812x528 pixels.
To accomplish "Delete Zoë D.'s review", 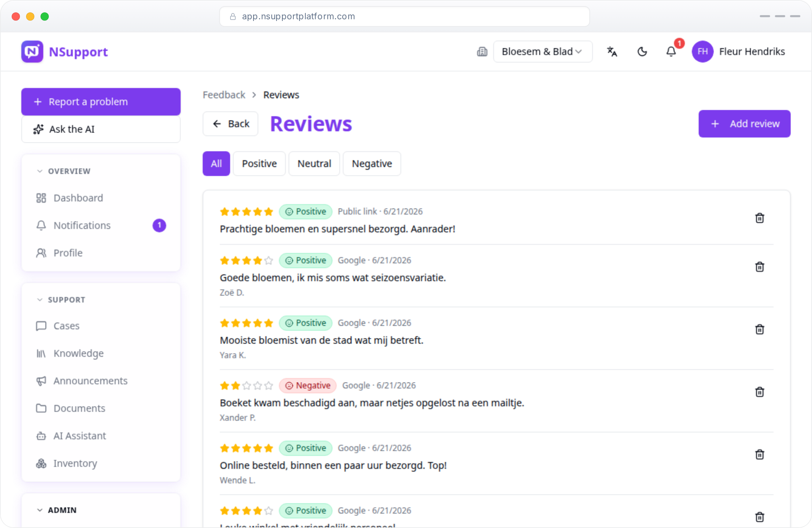I will (x=759, y=267).
